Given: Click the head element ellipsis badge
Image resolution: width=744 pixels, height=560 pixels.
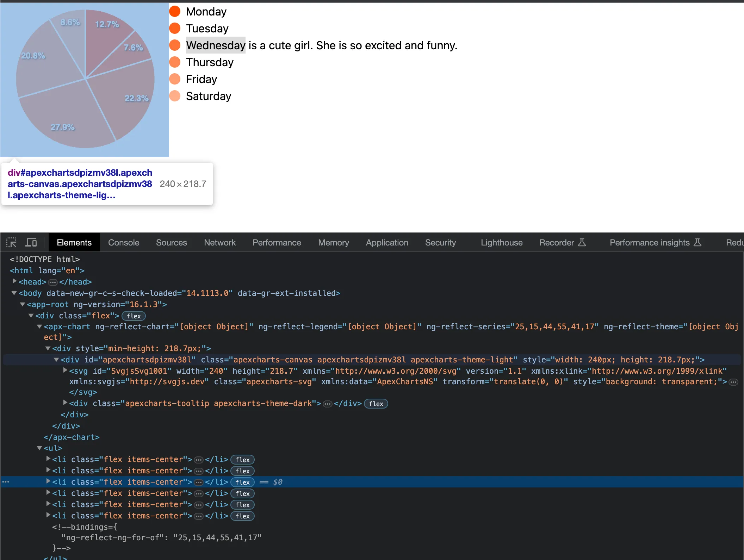Looking at the screenshot, I should pyautogui.click(x=53, y=282).
